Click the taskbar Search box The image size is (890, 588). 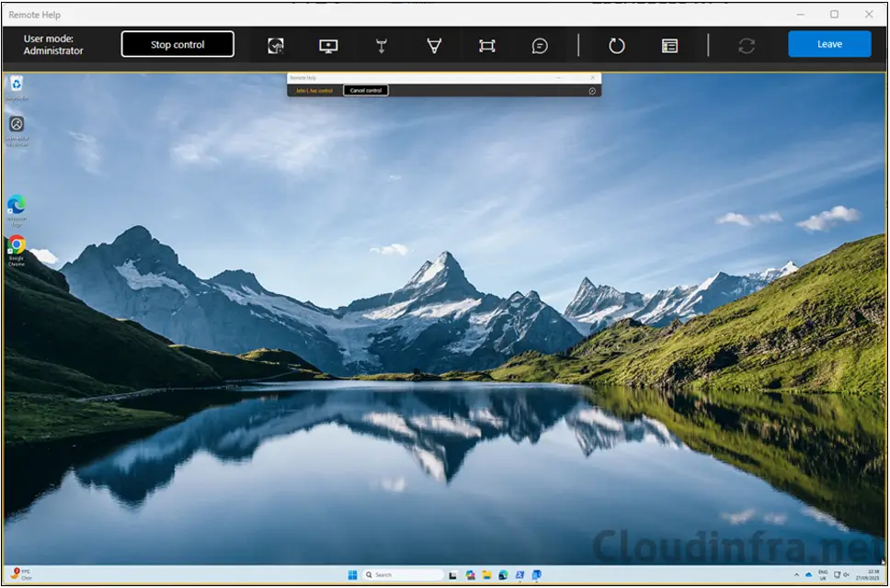(x=390, y=575)
